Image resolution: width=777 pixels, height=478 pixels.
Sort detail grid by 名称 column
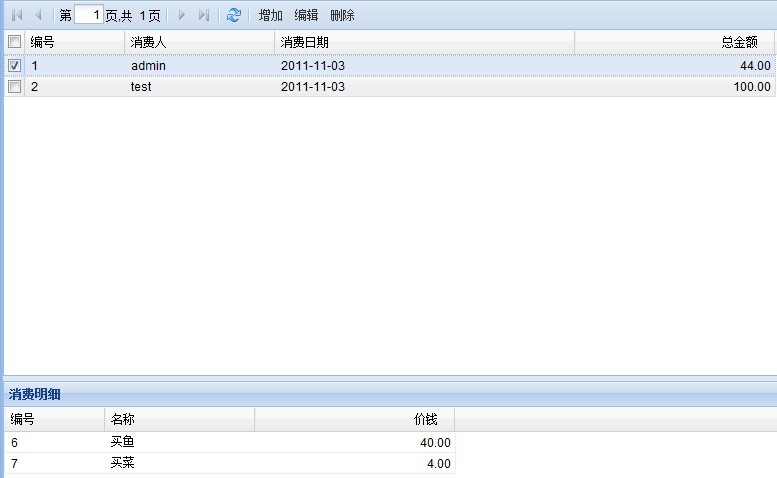coord(179,419)
